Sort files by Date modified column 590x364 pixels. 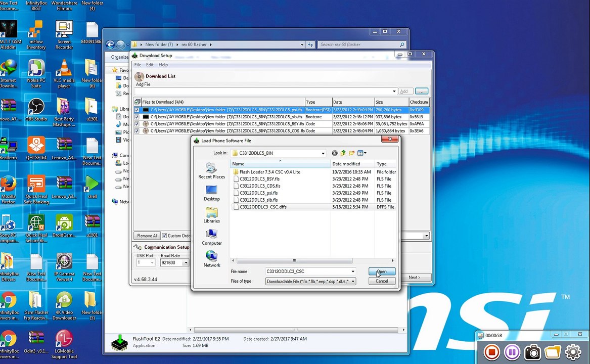pos(352,164)
